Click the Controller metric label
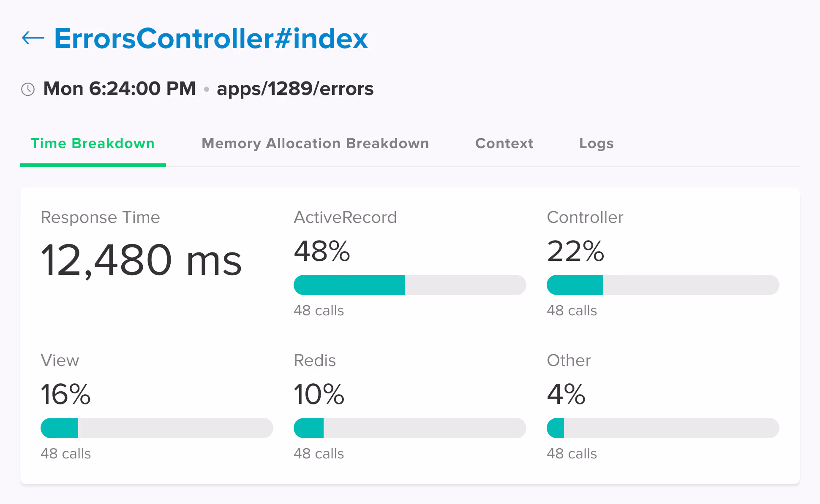The height and width of the screenshot is (504, 820). click(x=585, y=217)
